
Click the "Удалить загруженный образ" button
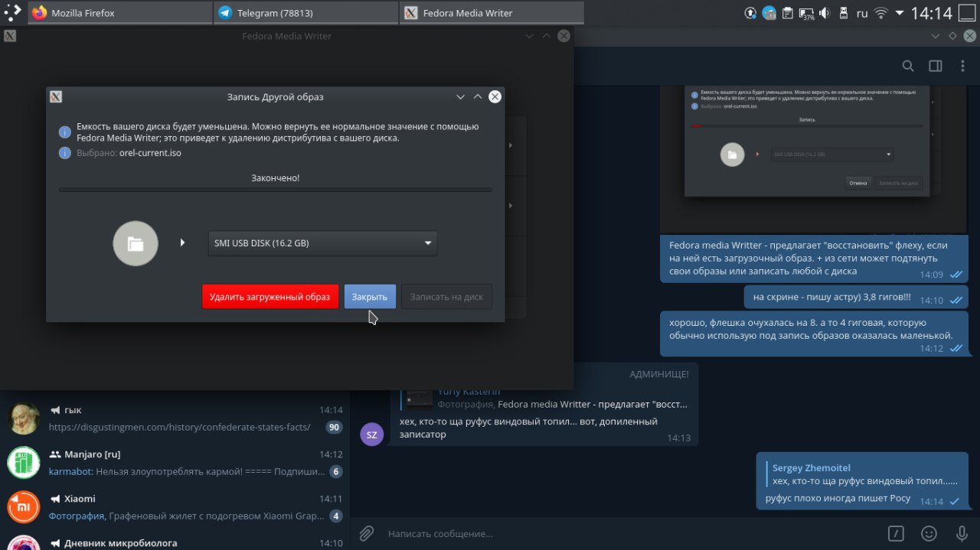point(270,296)
